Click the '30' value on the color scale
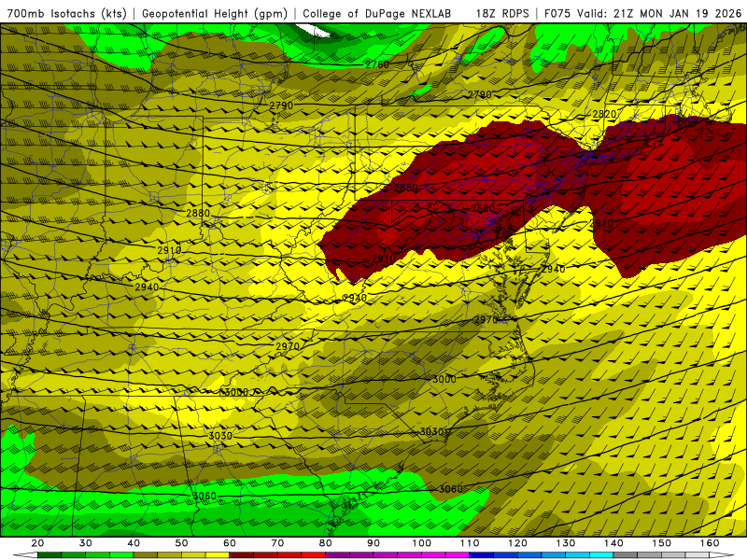 click(86, 543)
